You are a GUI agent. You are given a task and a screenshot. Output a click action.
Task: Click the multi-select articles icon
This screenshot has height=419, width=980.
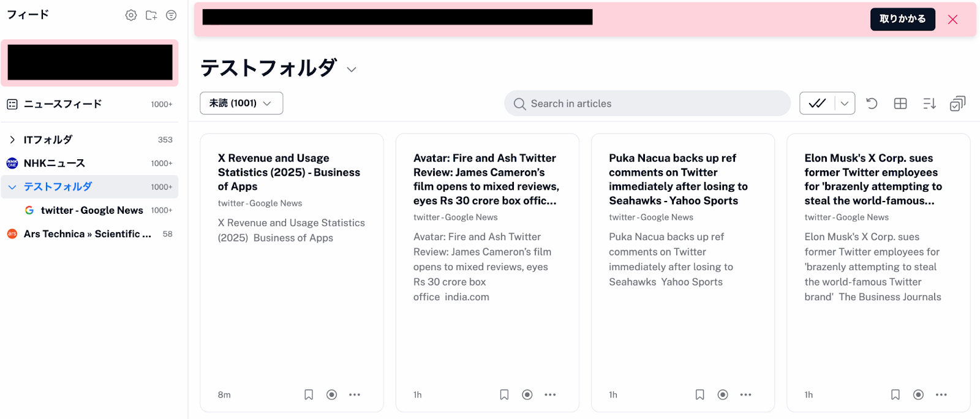click(x=958, y=104)
